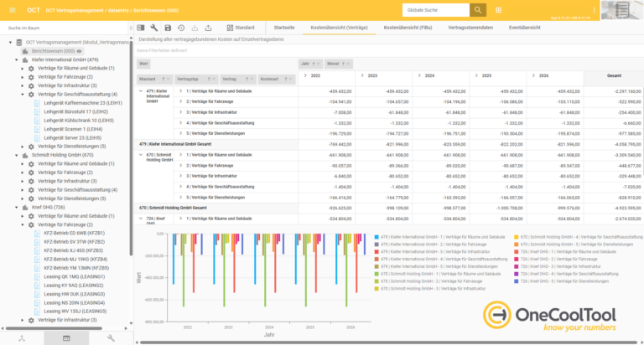Open Leihgerät Scanner 1 (LEIH4) entry

point(73,129)
